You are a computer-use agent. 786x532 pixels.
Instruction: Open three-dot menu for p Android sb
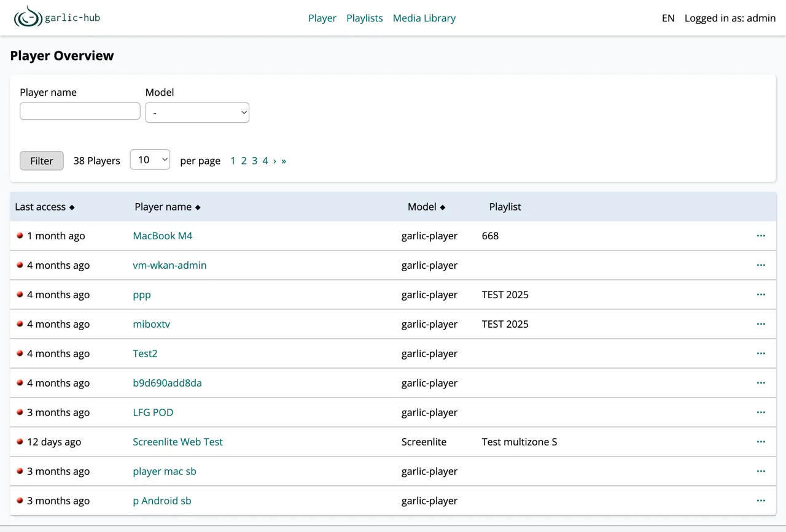click(761, 501)
